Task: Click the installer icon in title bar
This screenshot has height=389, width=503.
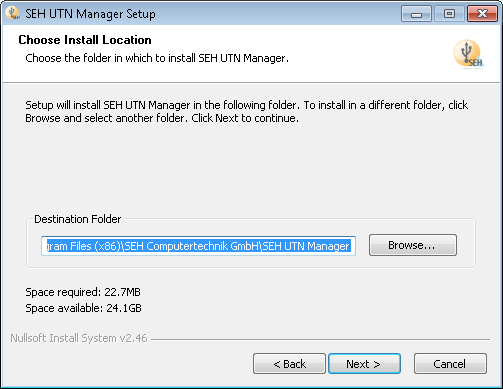Action: pos(13,13)
